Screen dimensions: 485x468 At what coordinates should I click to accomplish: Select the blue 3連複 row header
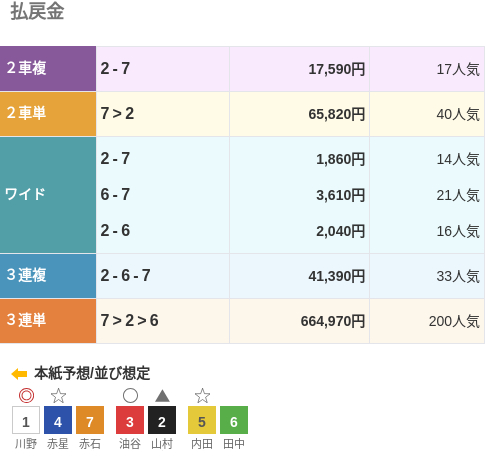coord(48,276)
